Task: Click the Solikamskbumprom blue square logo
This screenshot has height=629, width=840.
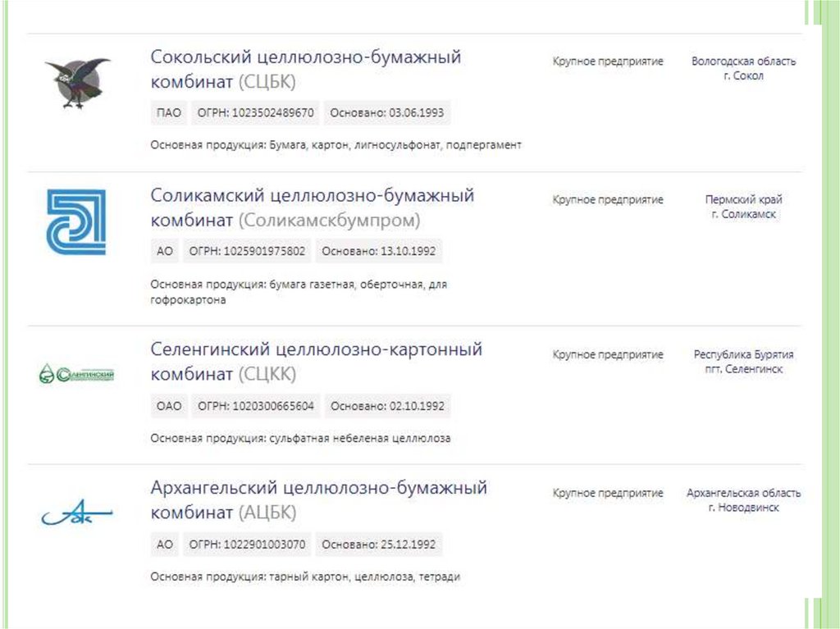Action: 75,221
